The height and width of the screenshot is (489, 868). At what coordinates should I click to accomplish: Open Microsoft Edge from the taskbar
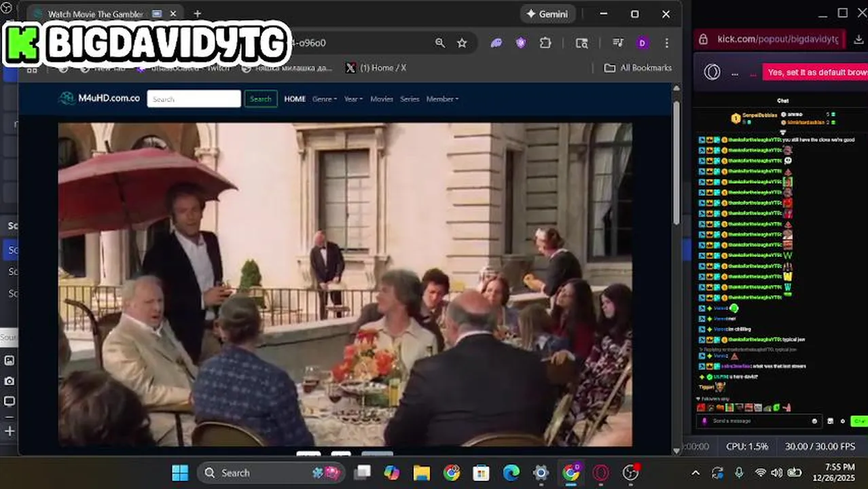[x=511, y=473]
